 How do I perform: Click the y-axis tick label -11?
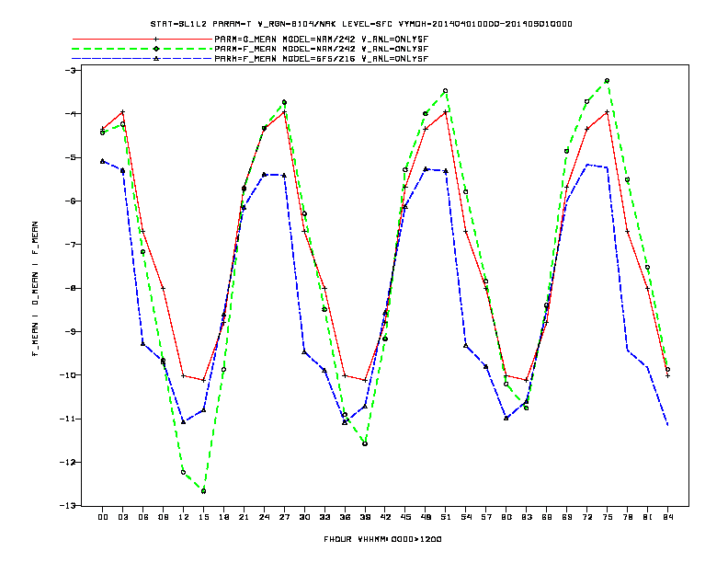tap(68, 419)
